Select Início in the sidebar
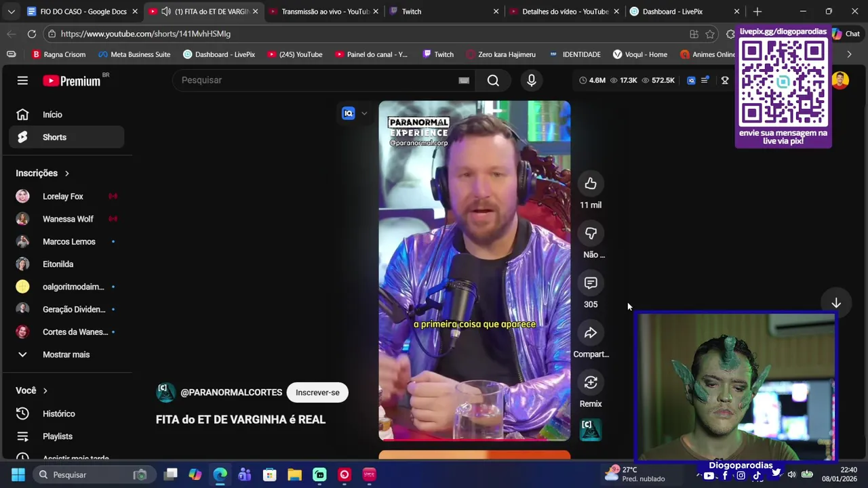This screenshot has width=868, height=488. coord(66,115)
